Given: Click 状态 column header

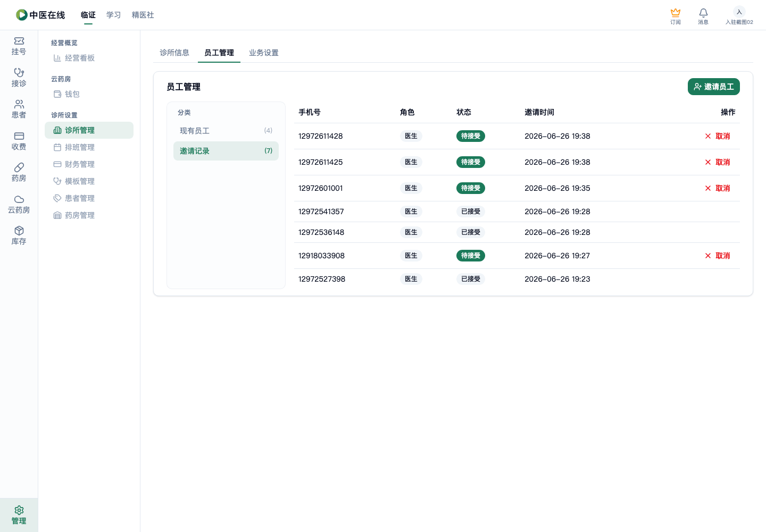Looking at the screenshot, I should [x=464, y=112].
